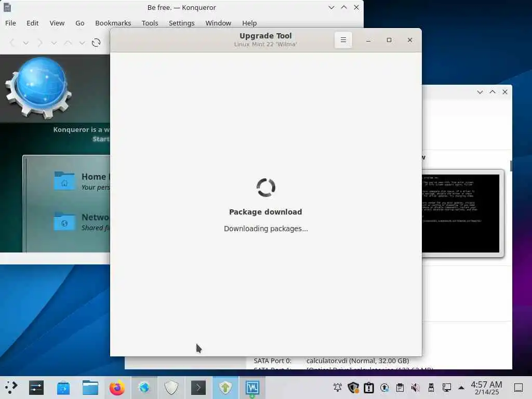Open the Upgrade Tool hamburger menu
The image size is (532, 399).
click(343, 40)
